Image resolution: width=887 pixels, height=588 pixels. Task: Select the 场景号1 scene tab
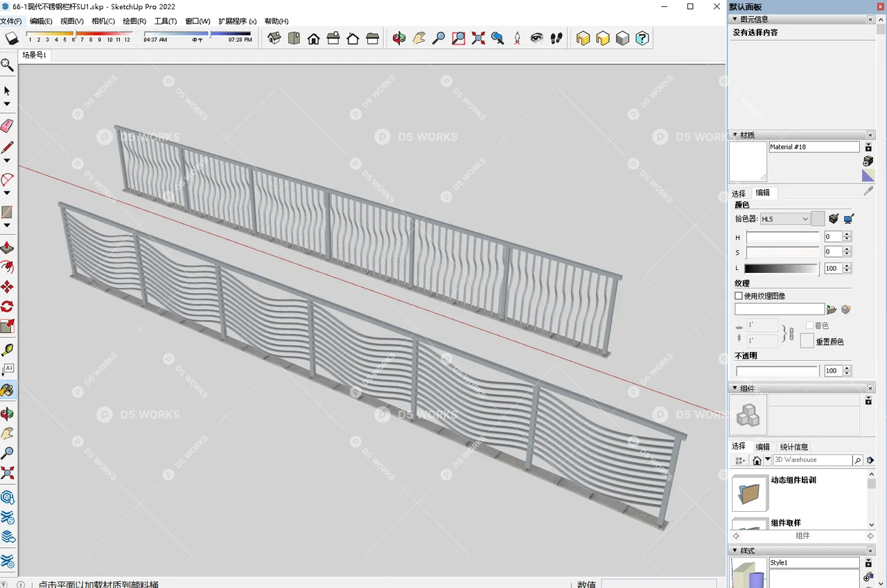(33, 55)
